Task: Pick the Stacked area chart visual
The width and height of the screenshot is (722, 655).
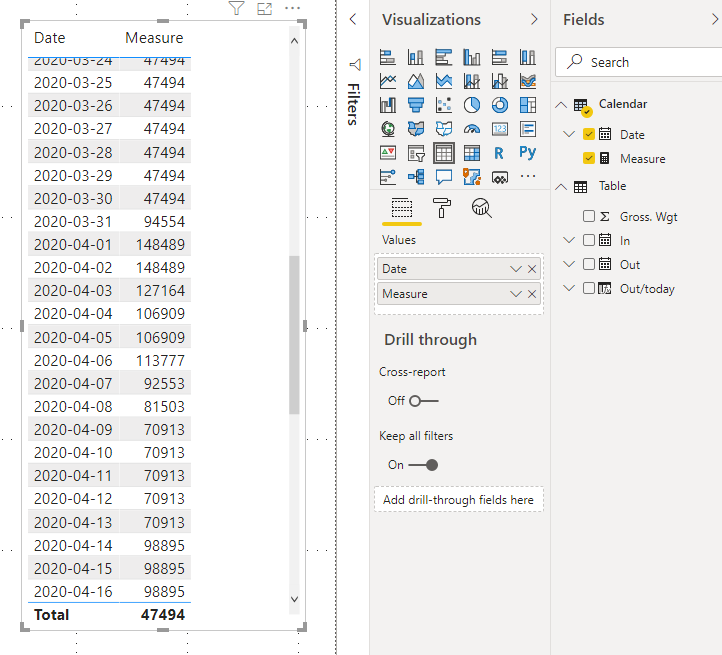Action: point(444,82)
